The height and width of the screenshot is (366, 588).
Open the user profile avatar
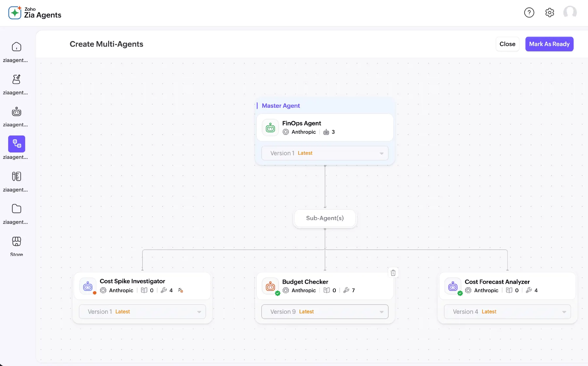click(570, 13)
